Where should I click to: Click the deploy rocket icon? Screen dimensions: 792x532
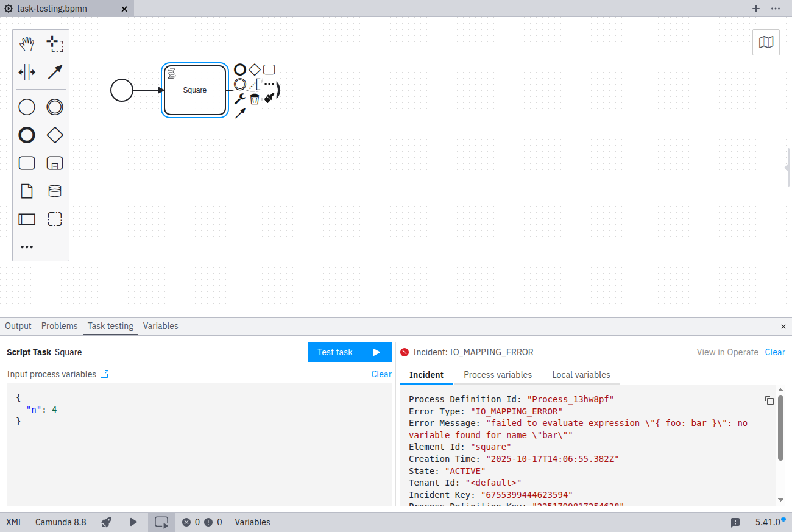pyautogui.click(x=107, y=522)
